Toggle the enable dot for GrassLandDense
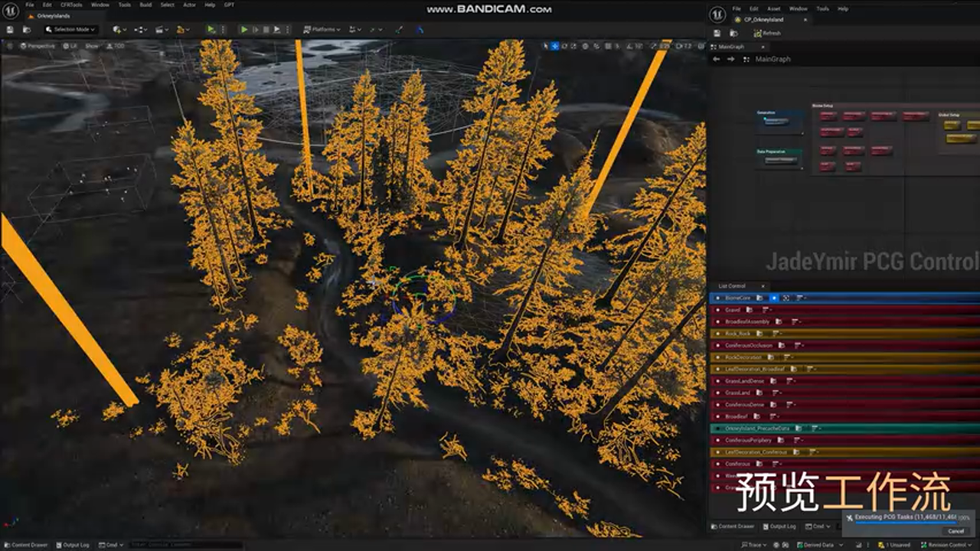Viewport: 980px width, 551px height. pyautogui.click(x=717, y=381)
